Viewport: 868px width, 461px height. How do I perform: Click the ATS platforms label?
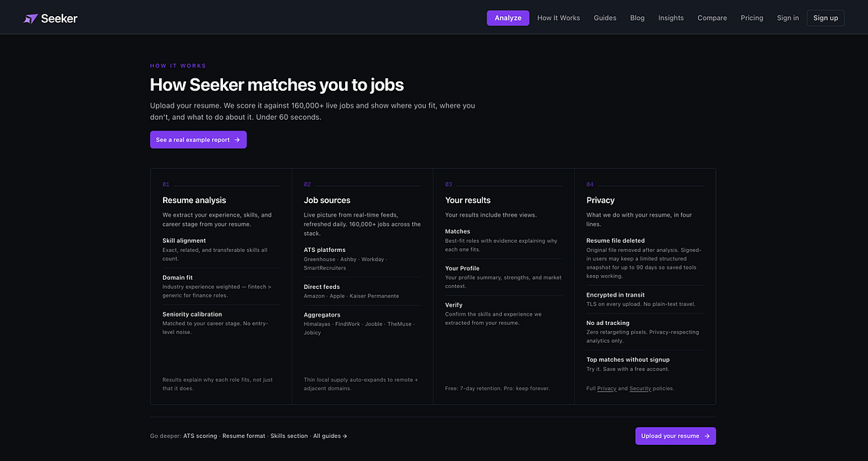[325, 250]
